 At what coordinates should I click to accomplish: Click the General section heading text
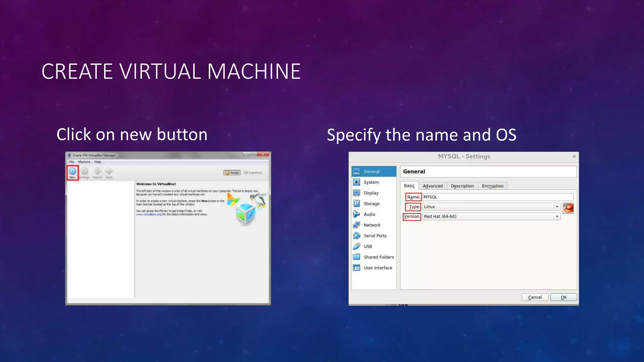[x=414, y=172]
